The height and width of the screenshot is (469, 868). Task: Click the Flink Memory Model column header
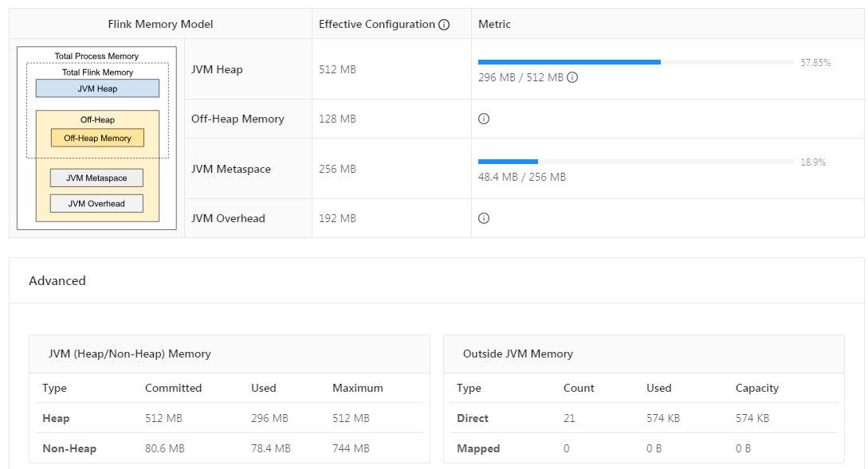[160, 25]
